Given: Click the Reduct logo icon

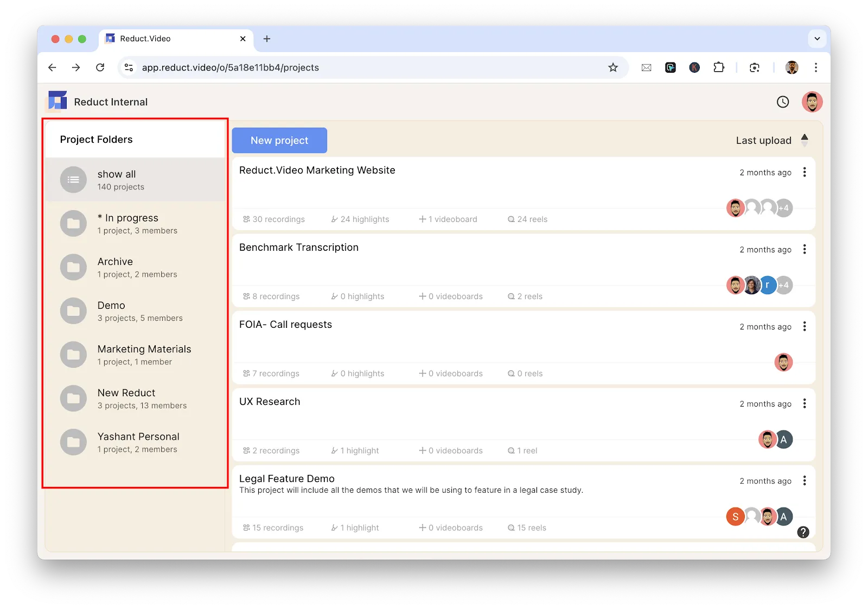Looking at the screenshot, I should pyautogui.click(x=58, y=101).
